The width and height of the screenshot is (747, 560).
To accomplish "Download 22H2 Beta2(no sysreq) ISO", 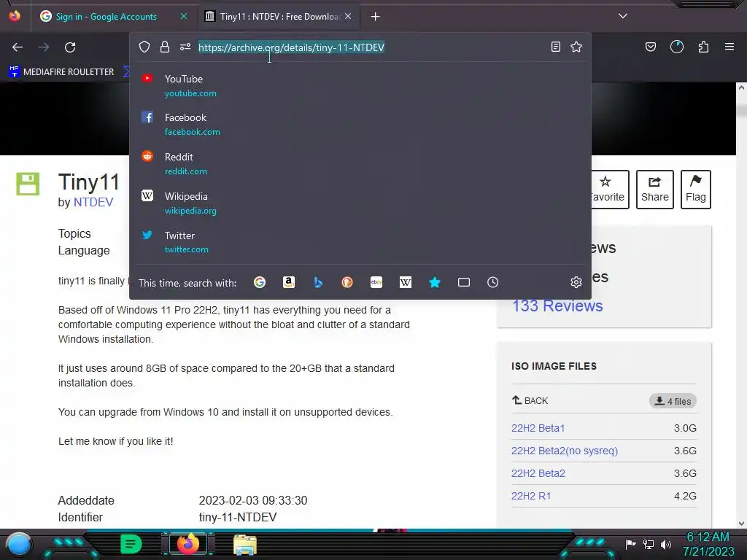I will point(565,451).
